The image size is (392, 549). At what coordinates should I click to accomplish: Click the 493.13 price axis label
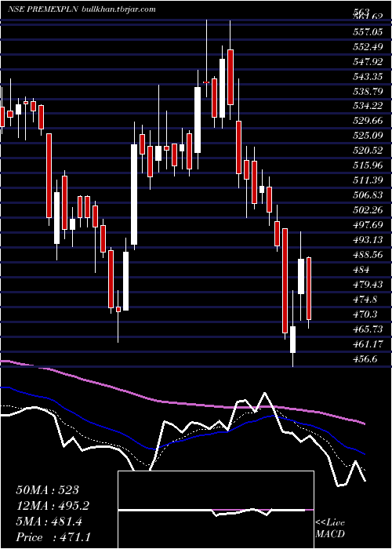[x=367, y=239]
